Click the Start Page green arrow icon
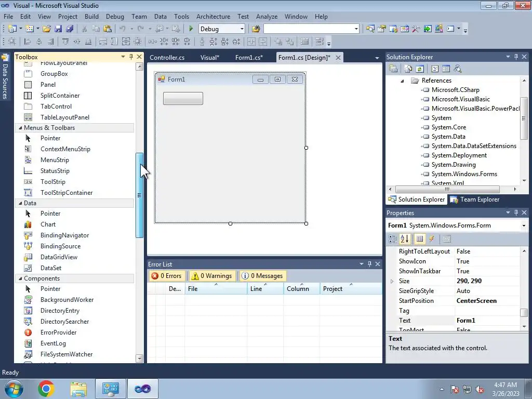532x399 pixels. tap(428, 29)
